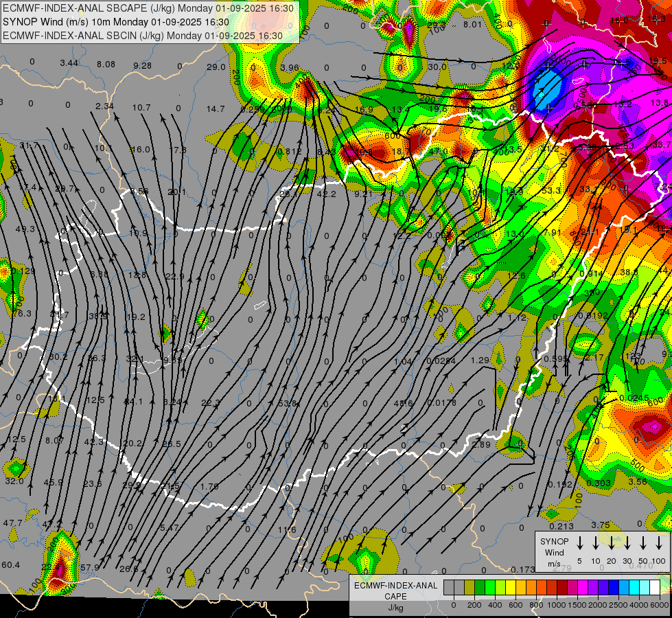672x618 pixels.
Task: Click the map value 0.595
Action: 556,358
